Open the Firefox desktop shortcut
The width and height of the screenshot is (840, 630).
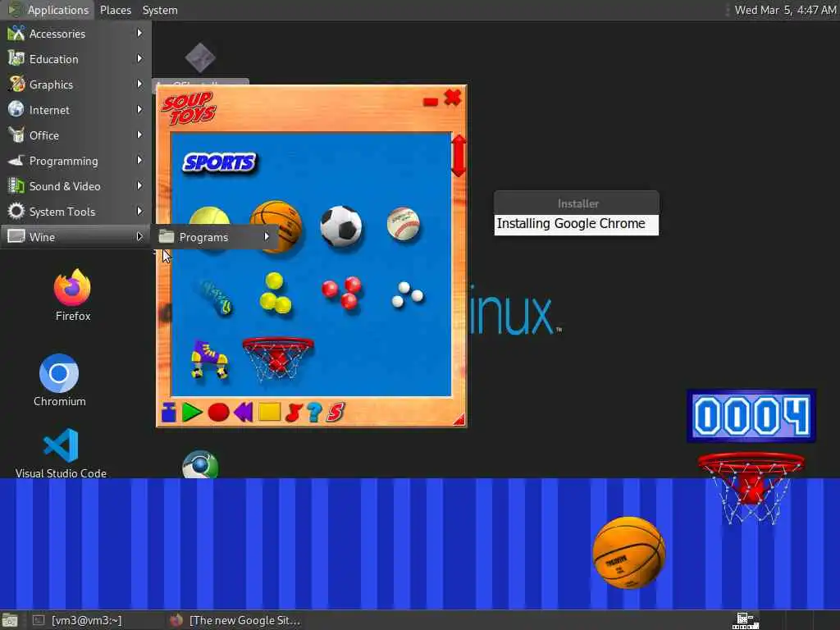pos(72,295)
